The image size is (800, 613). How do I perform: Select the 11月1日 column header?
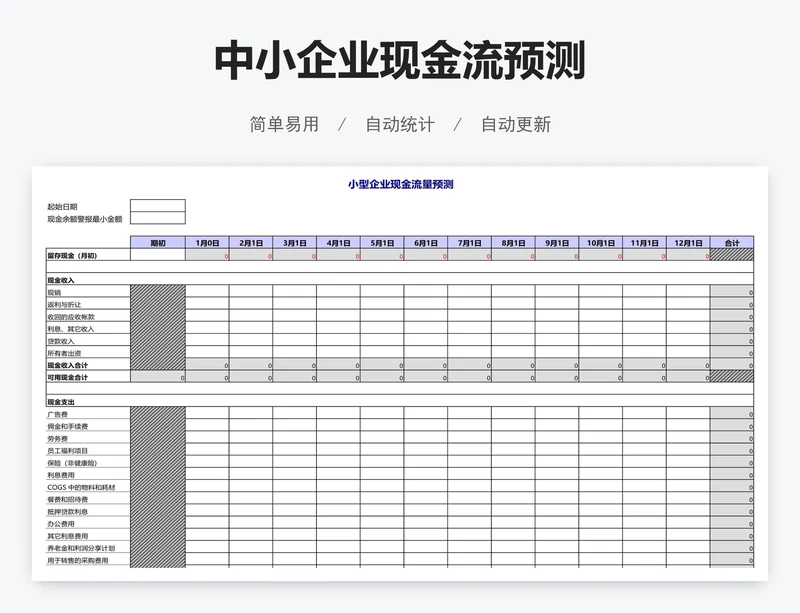(x=644, y=242)
